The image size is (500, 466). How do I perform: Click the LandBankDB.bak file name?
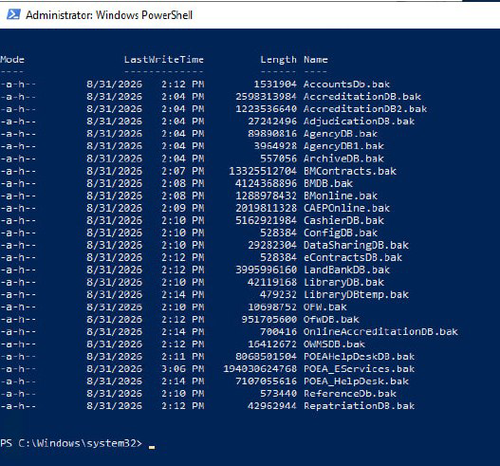click(346, 270)
